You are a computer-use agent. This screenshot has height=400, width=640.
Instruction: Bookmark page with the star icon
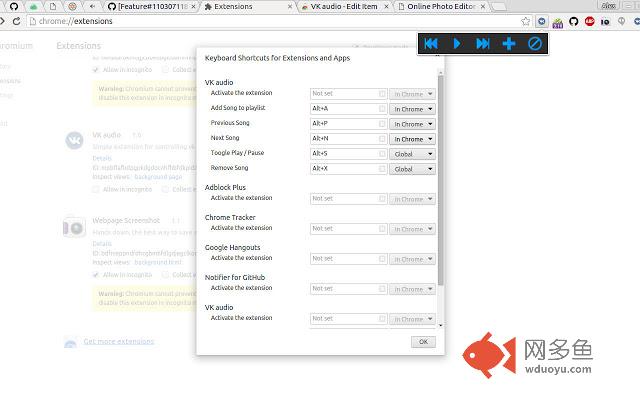pyautogui.click(x=526, y=21)
